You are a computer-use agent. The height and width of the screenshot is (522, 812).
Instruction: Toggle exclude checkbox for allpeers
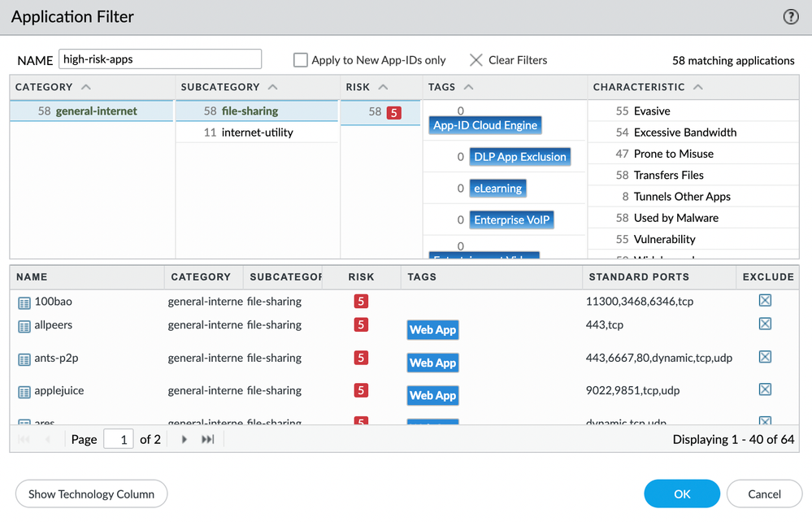[x=765, y=324]
